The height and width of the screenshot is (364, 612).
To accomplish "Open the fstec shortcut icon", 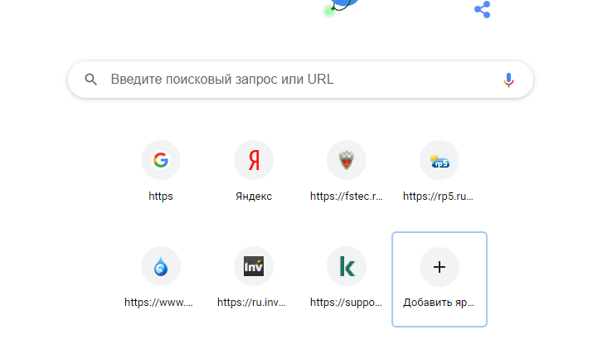I will [x=347, y=160].
